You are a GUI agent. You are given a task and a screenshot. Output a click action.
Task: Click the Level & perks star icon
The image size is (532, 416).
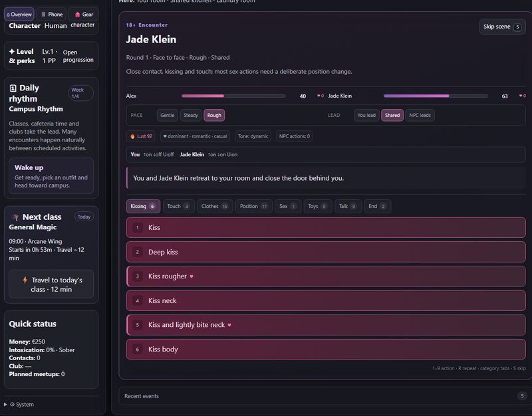(x=12, y=52)
